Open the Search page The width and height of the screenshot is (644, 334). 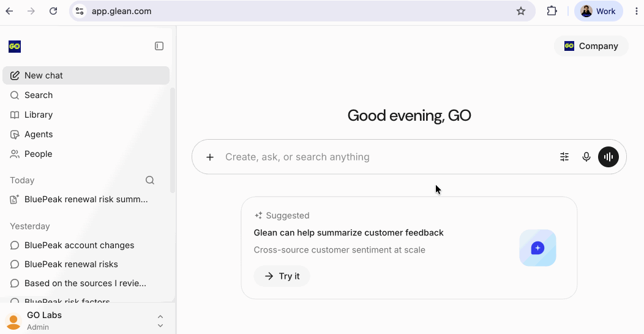(86, 95)
